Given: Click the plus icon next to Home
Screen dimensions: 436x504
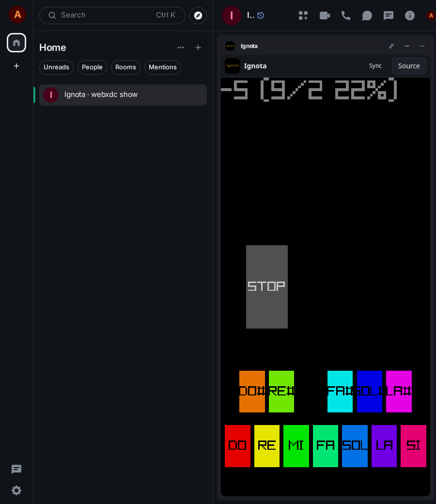Looking at the screenshot, I should pos(198,47).
